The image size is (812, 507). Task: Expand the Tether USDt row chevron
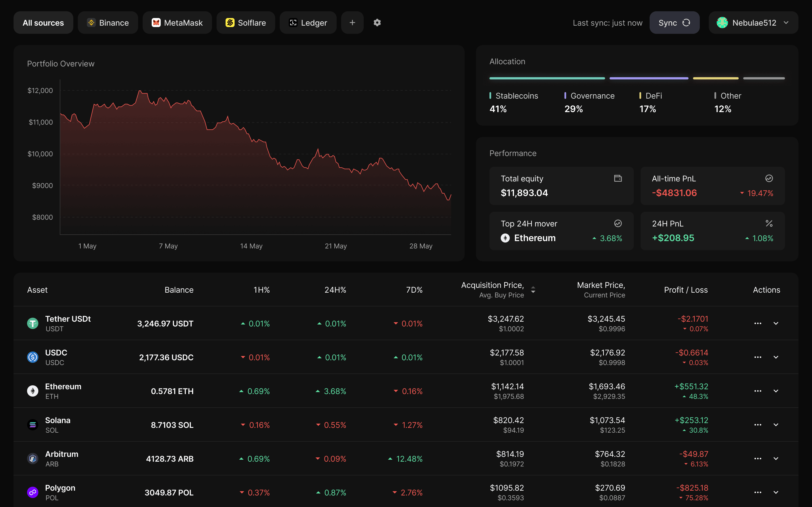pyautogui.click(x=776, y=323)
